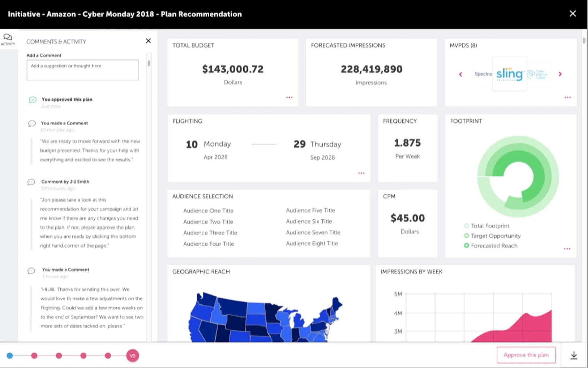Click Audience Six Title
The height and width of the screenshot is (368, 588).
pyautogui.click(x=309, y=221)
